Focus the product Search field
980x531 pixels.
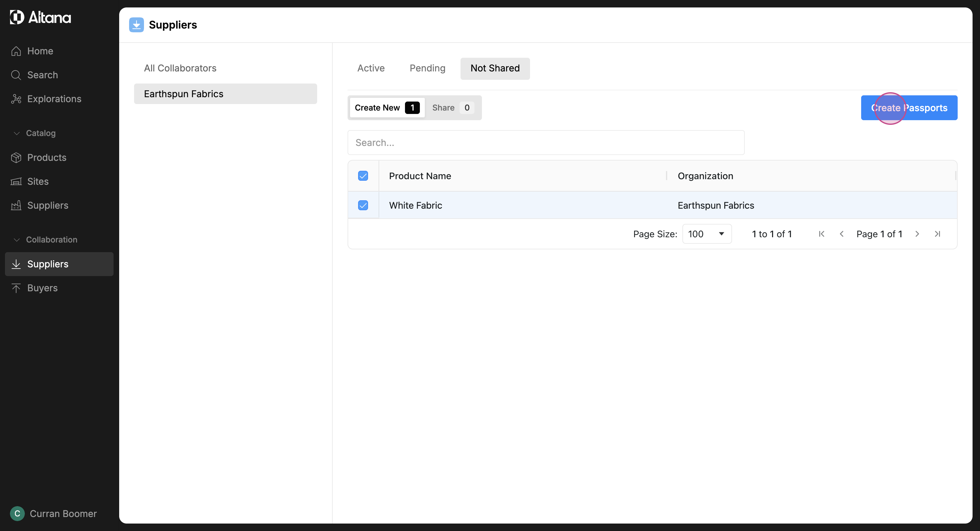point(546,143)
